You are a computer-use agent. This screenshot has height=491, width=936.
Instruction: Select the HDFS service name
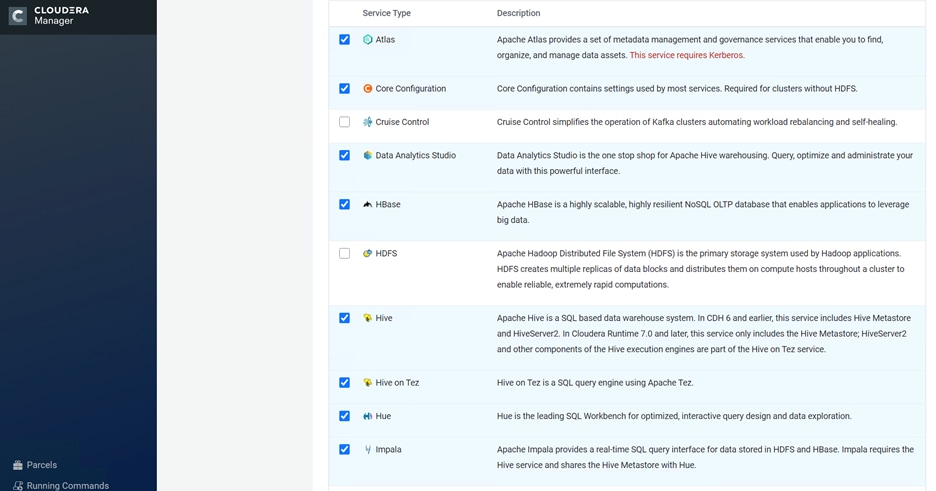point(386,253)
